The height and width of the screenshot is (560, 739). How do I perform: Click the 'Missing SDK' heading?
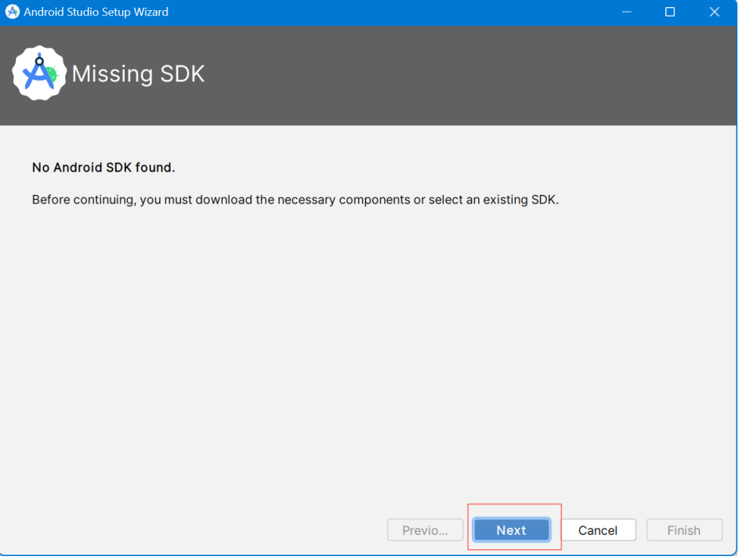pyautogui.click(x=138, y=74)
